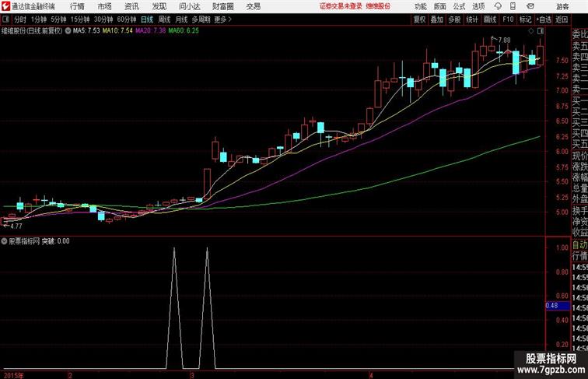Screen dimensions: 588x379
Task: Click the 统计 statistics button
Action: (x=472, y=19)
